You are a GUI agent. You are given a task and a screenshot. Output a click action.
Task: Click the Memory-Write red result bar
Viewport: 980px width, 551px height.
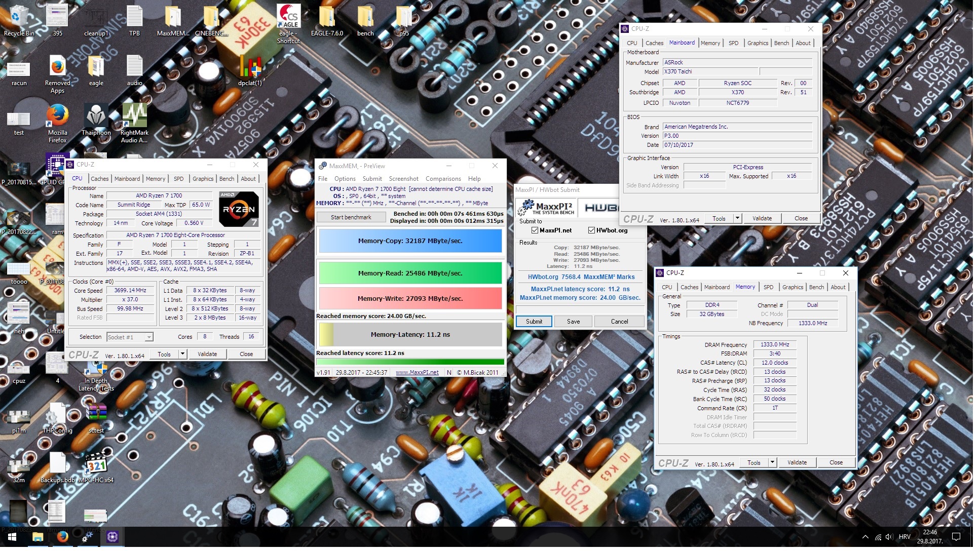(410, 299)
